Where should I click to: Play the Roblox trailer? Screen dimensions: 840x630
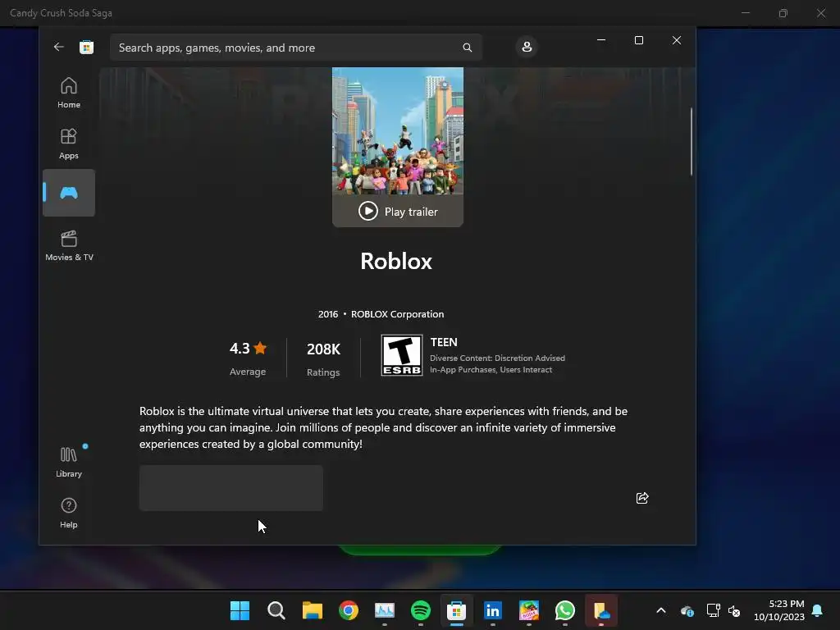[x=398, y=212]
